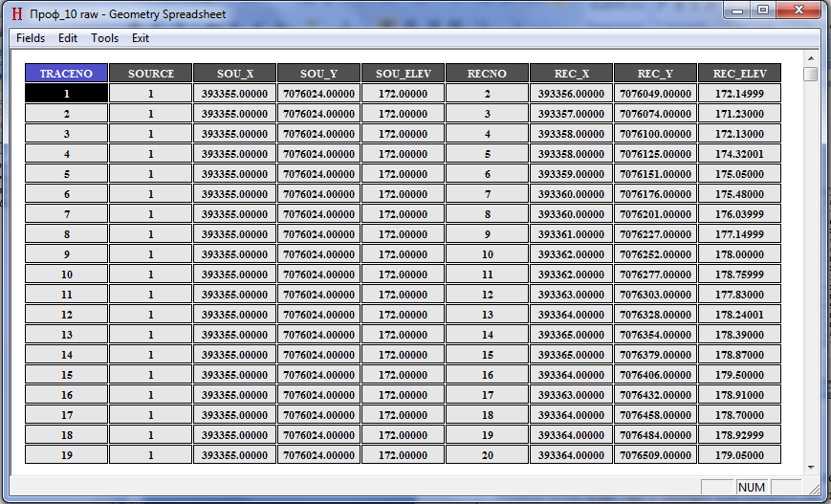Click REC_ELEV cell 179.05000
This screenshot has width=831, height=504.
(740, 454)
